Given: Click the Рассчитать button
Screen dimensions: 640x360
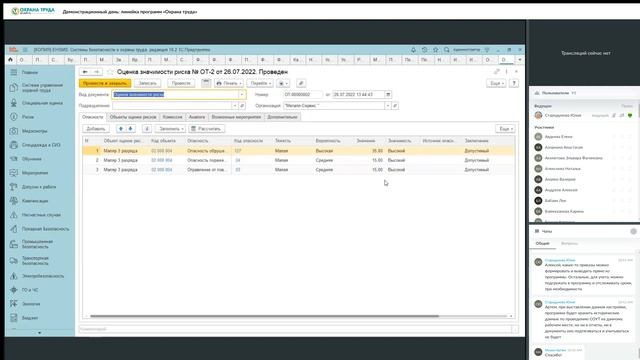Looking at the screenshot, I should point(207,129).
